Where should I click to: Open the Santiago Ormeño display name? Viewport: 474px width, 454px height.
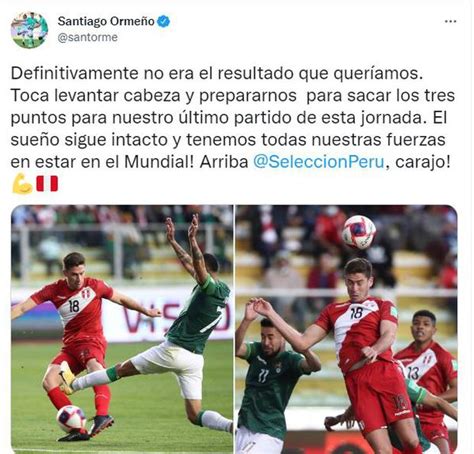coord(106,21)
